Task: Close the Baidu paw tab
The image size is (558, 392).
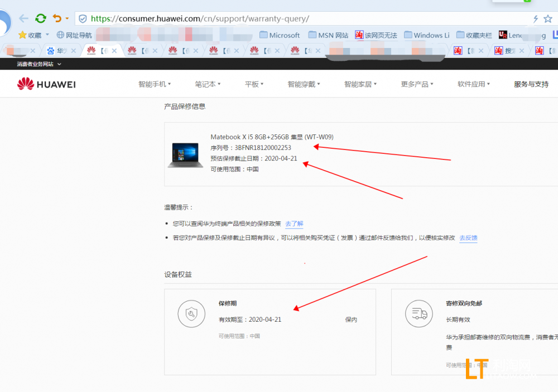Action: (73, 51)
